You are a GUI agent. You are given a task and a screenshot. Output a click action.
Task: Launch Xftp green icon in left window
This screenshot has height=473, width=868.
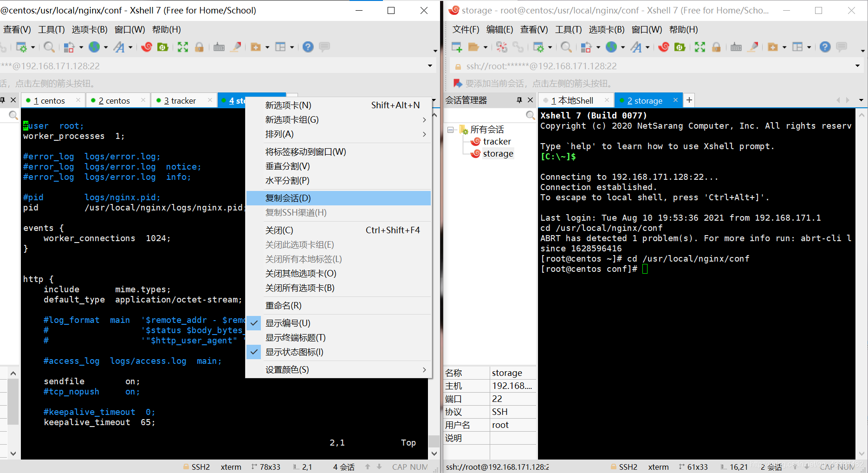click(162, 47)
